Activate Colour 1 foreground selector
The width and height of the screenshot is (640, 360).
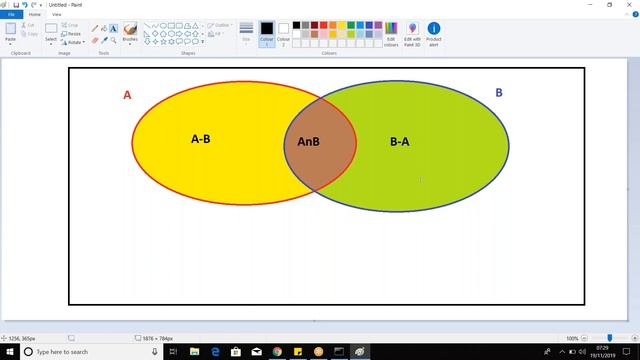pos(267,34)
